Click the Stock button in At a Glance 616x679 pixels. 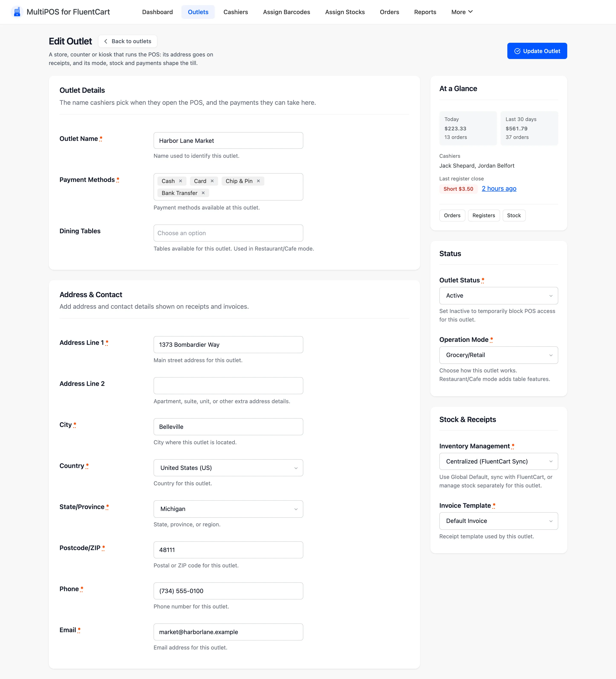514,216
